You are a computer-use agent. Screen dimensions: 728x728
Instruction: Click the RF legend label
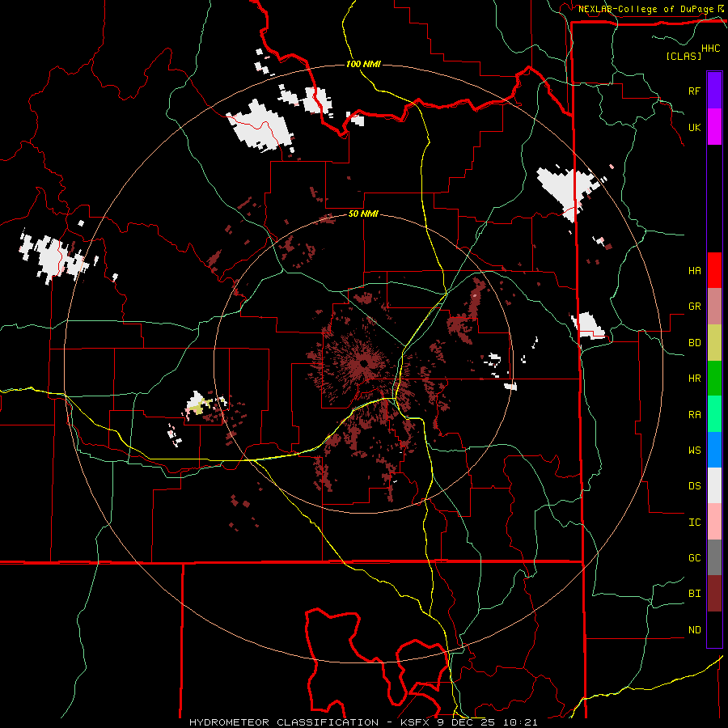click(694, 91)
